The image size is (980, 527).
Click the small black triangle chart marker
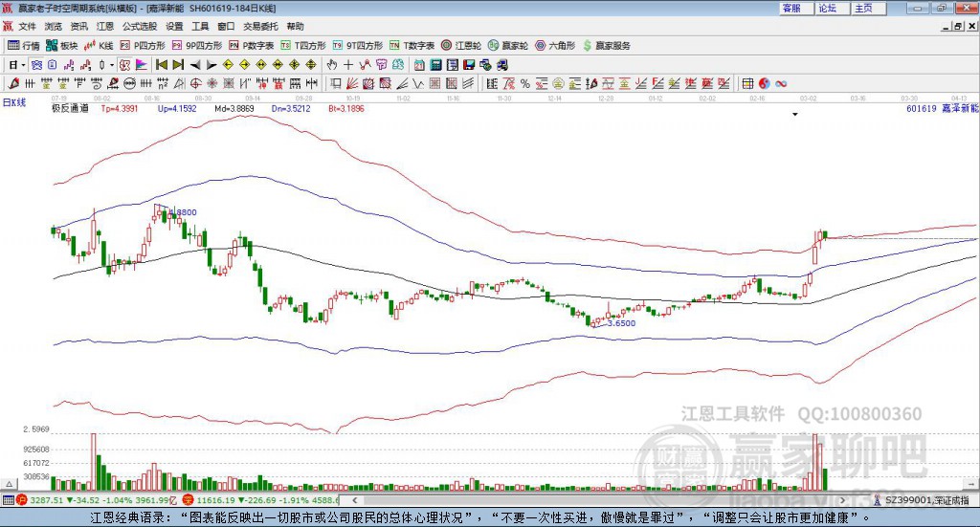tap(795, 114)
